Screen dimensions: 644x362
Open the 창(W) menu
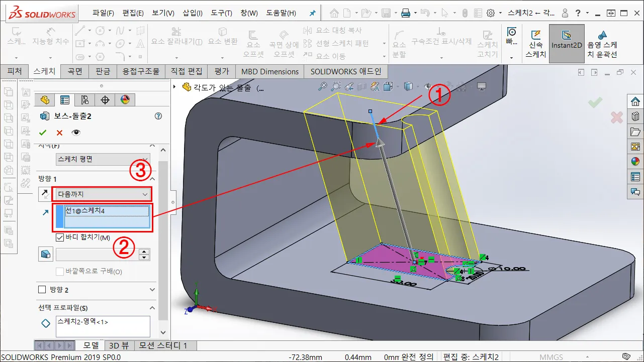[249, 13]
